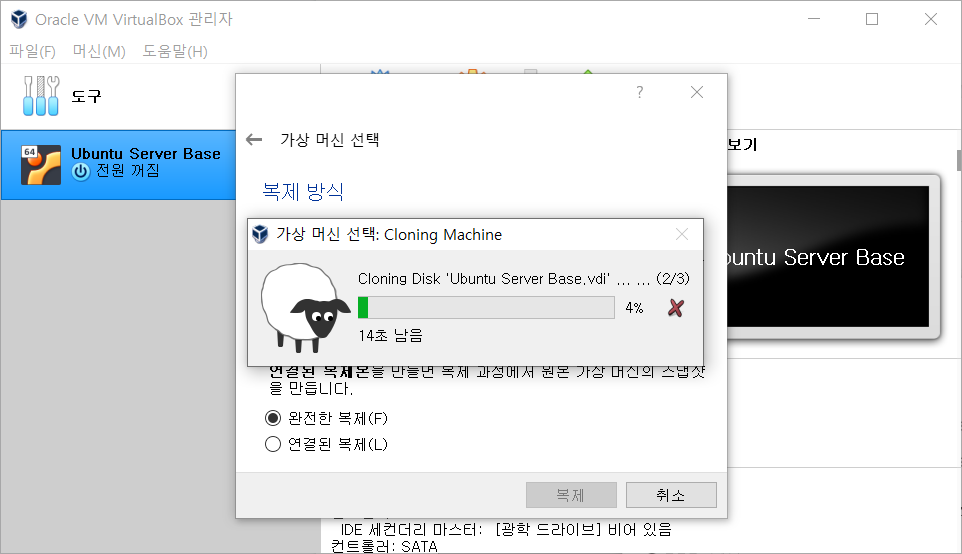Click VirtualBox icon in Cloning Machine title
Screen dimensions: 962x554
(x=260, y=234)
